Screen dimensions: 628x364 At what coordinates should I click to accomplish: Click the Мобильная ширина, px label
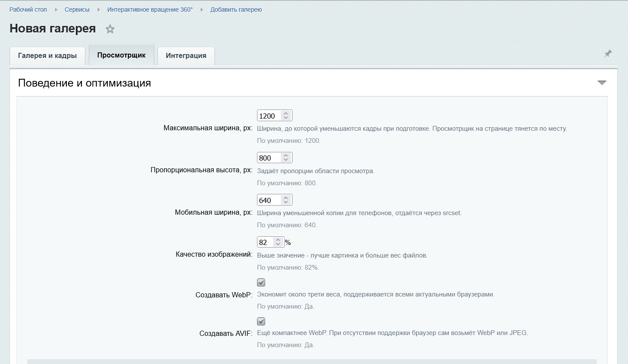click(214, 213)
